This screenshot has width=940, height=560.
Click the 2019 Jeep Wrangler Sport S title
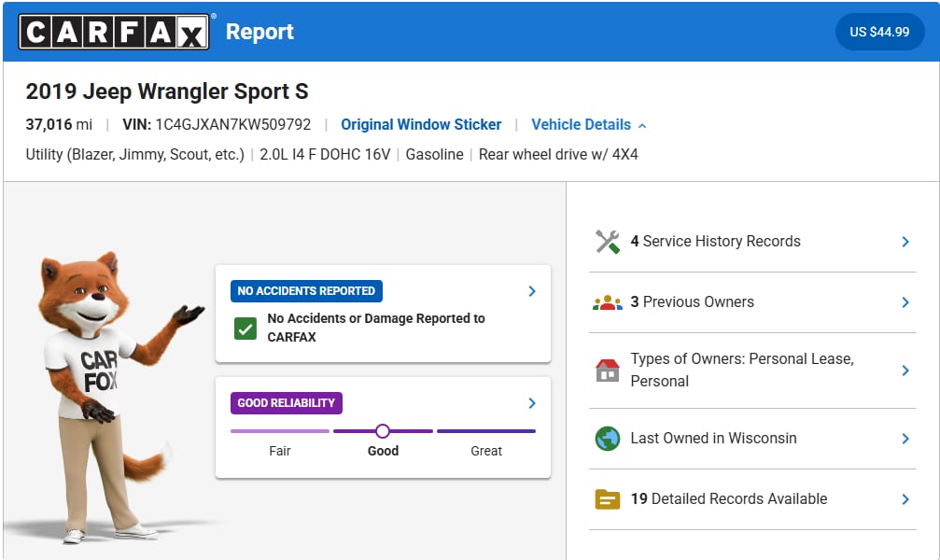[x=167, y=91]
